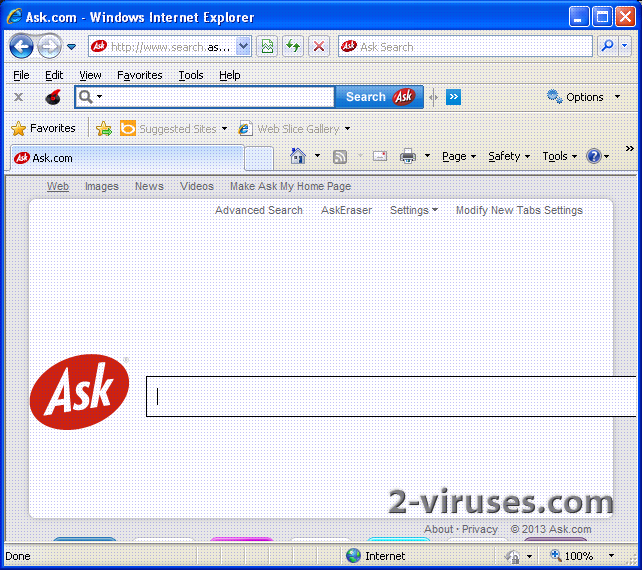The image size is (642, 570).
Task: Click the browser Forward arrow button
Action: [x=49, y=47]
